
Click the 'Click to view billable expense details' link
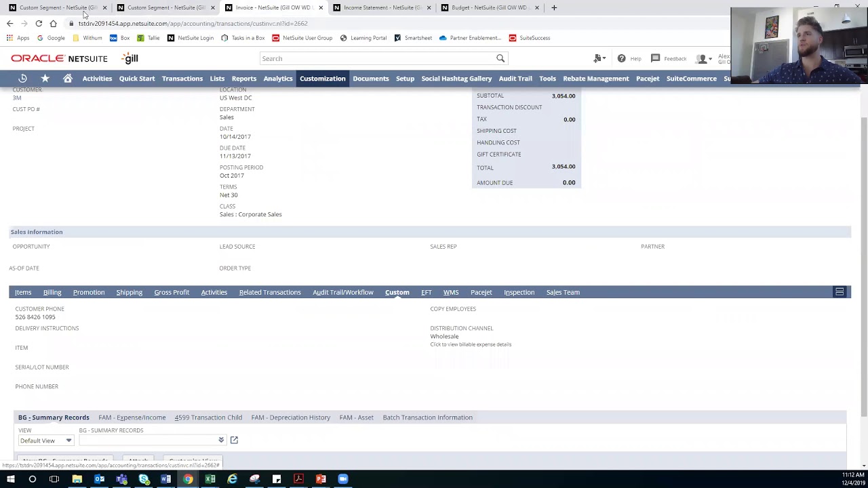click(471, 344)
